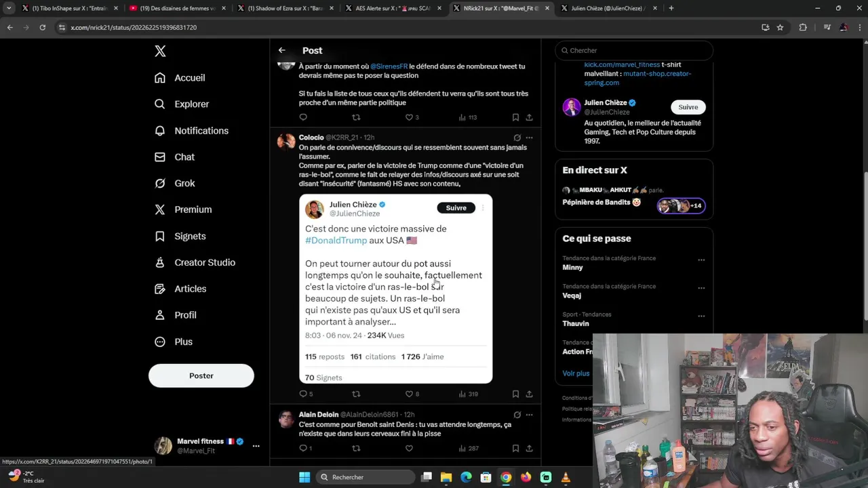Open more options for Veqaj trend
Image resolution: width=868 pixels, height=488 pixels.
pos(701,288)
